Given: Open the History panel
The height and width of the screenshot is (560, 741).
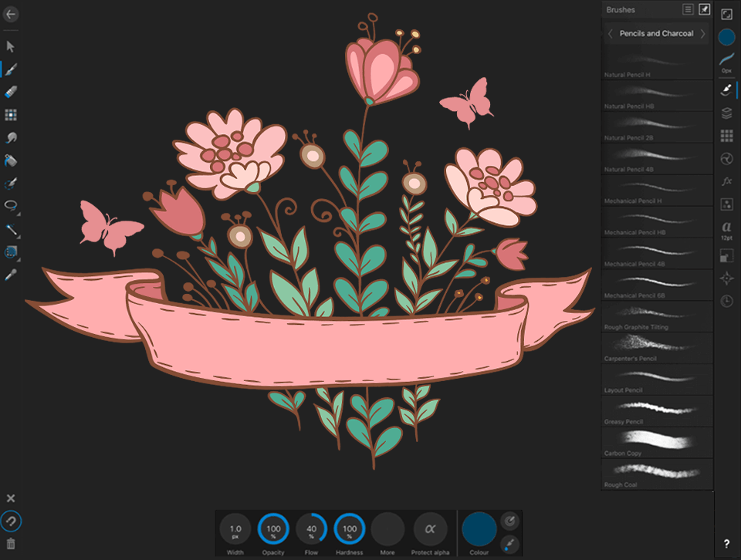Looking at the screenshot, I should click(x=726, y=301).
